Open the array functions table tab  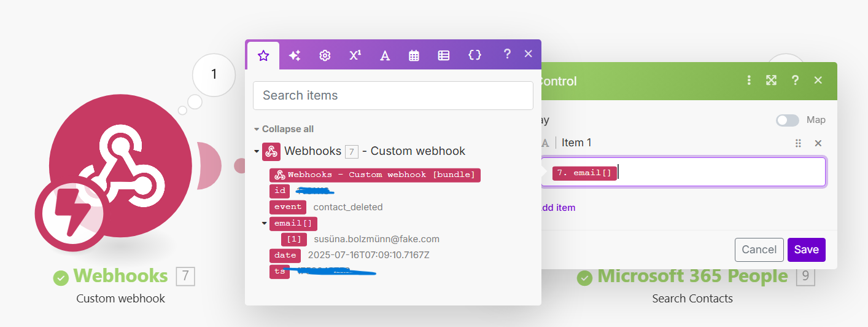[x=444, y=55]
